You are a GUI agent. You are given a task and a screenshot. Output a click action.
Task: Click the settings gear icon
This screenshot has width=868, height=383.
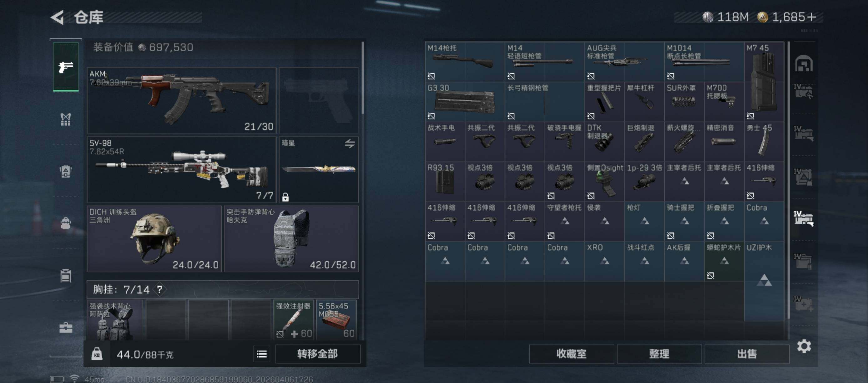point(804,346)
